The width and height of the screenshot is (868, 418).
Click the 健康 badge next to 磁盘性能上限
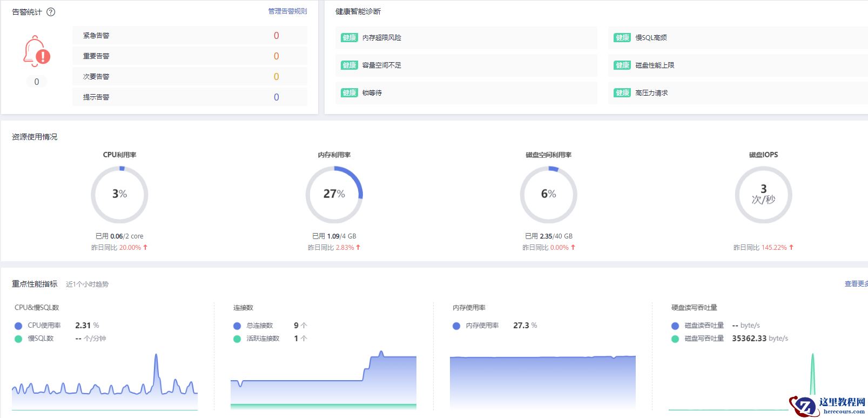click(622, 65)
